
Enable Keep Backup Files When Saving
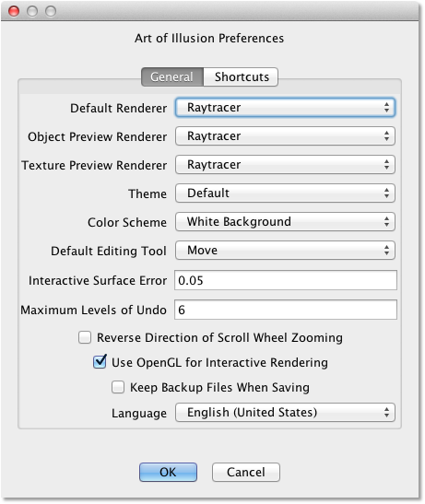pos(118,387)
